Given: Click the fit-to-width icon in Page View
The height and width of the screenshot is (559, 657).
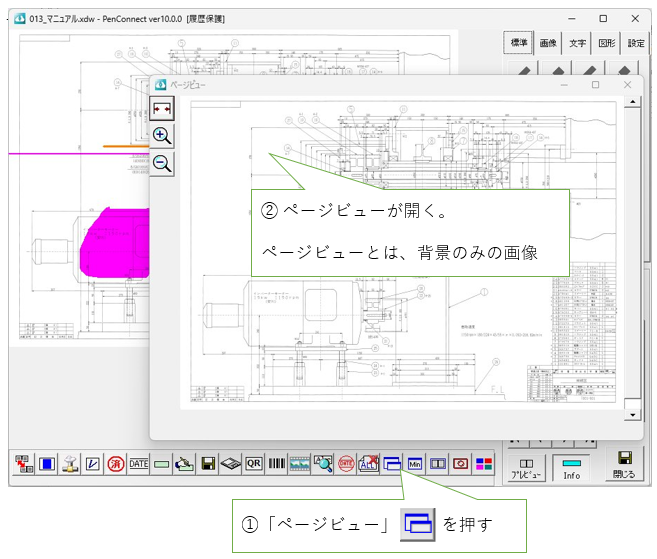Looking at the screenshot, I should (x=162, y=108).
